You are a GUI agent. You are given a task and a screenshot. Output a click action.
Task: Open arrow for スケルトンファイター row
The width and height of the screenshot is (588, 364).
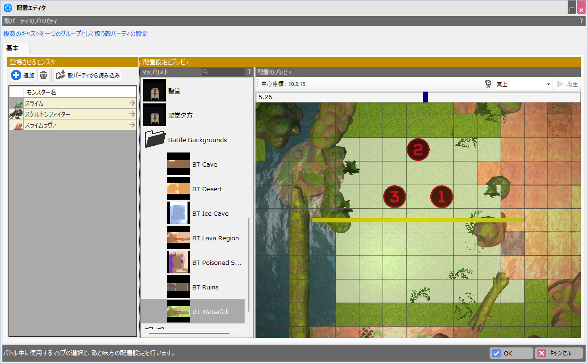click(132, 114)
